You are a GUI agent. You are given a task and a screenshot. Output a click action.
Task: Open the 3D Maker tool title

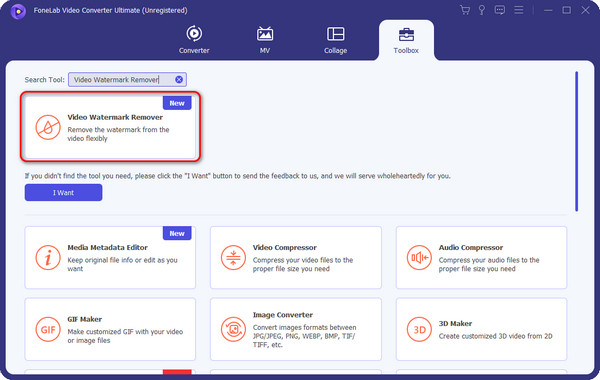(x=455, y=323)
